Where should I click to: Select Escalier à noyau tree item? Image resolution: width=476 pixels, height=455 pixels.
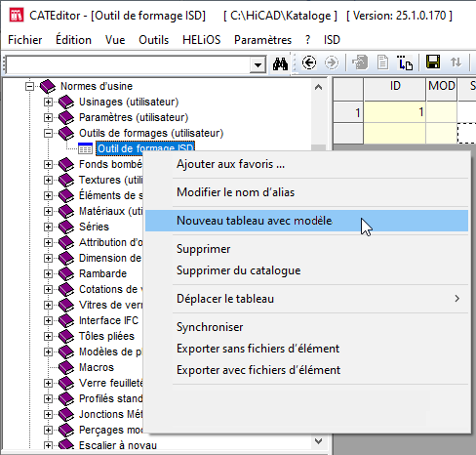click(x=118, y=445)
